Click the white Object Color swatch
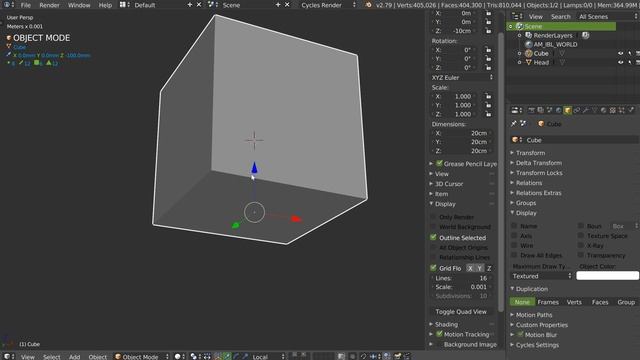640x360 pixels. click(x=607, y=276)
